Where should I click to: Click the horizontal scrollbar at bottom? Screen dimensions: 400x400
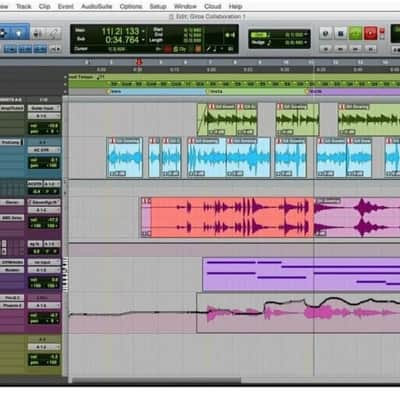click(157, 380)
